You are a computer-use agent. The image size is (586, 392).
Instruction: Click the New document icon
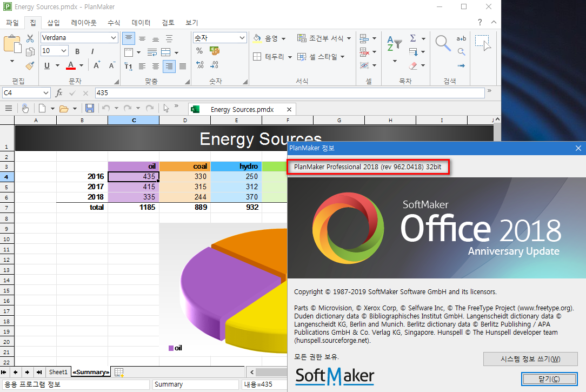click(42, 108)
